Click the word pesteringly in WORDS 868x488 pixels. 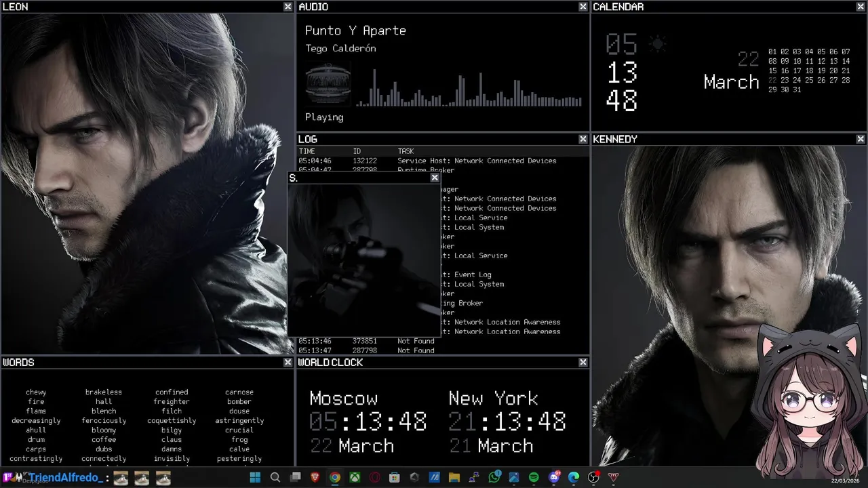coord(239,458)
